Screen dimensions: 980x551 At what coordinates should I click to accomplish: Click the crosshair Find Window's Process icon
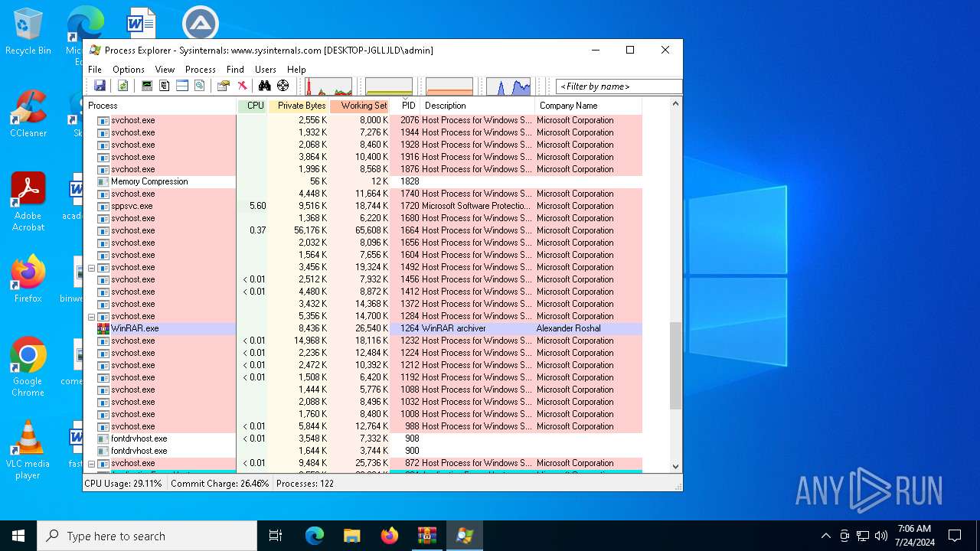tap(283, 86)
